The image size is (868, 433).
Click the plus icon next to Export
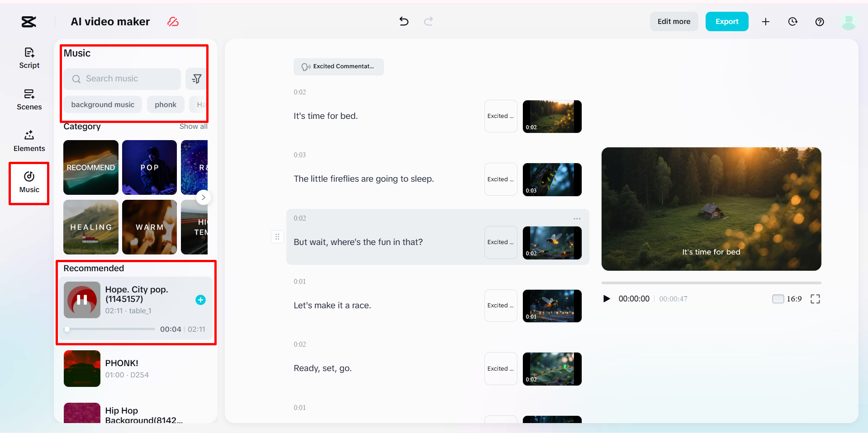[766, 22]
